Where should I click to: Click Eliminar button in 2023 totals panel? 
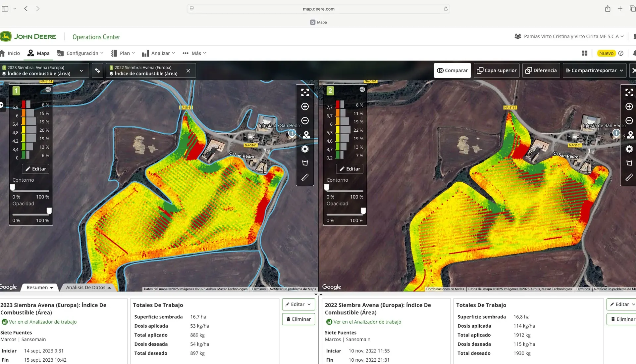pyautogui.click(x=298, y=319)
